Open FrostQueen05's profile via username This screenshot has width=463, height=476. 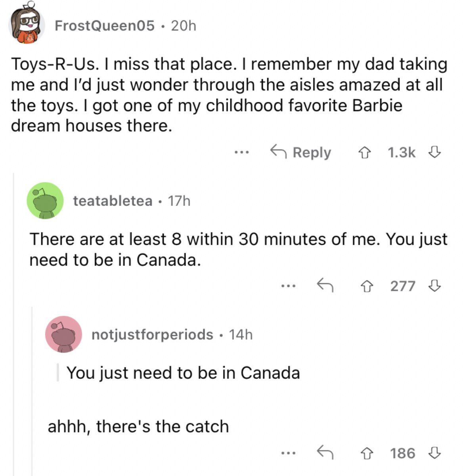click(105, 26)
